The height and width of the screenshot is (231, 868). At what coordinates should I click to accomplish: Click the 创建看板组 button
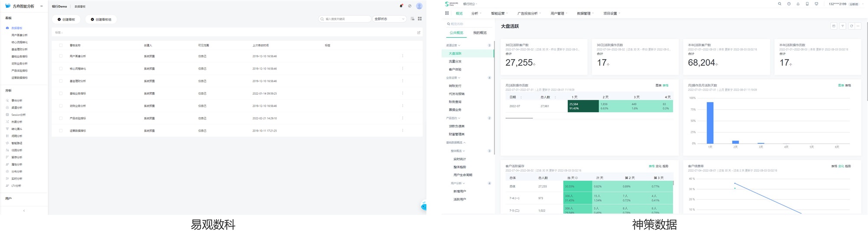point(101,20)
